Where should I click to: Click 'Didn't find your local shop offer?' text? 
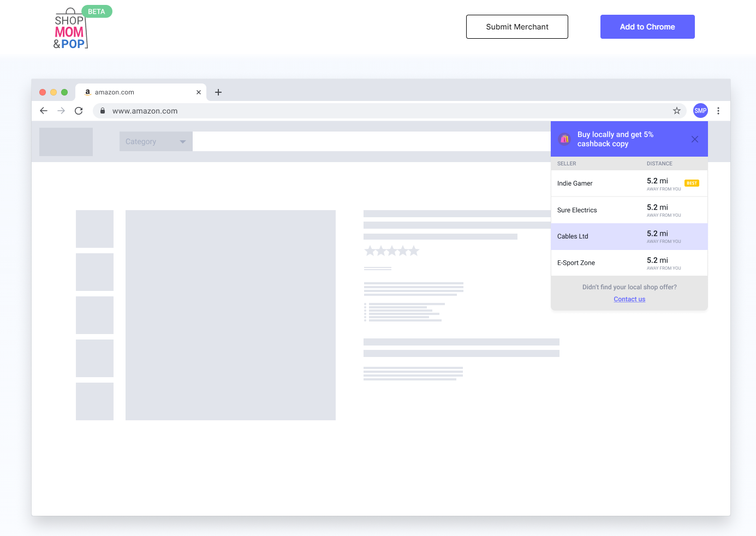click(x=629, y=287)
